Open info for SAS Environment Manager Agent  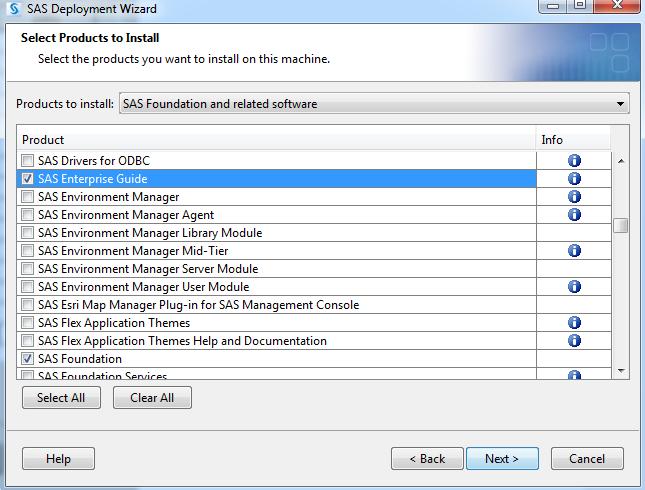pyautogui.click(x=574, y=214)
